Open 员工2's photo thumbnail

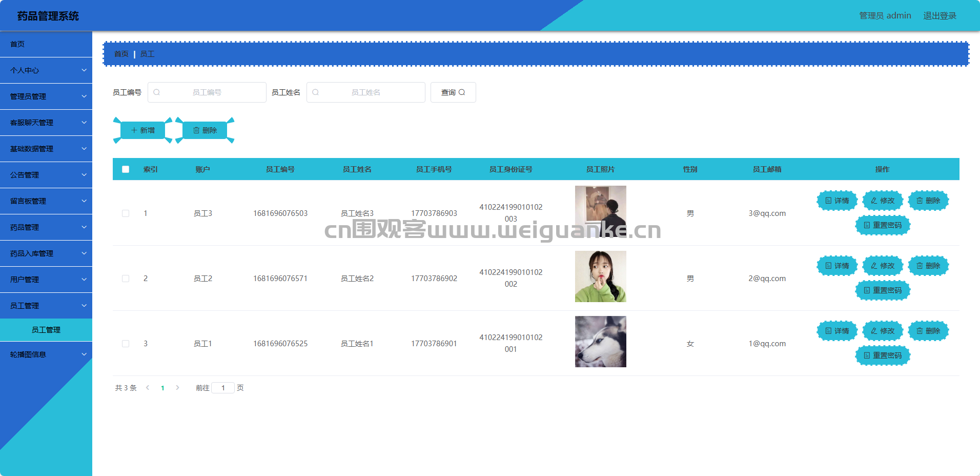[601, 276]
